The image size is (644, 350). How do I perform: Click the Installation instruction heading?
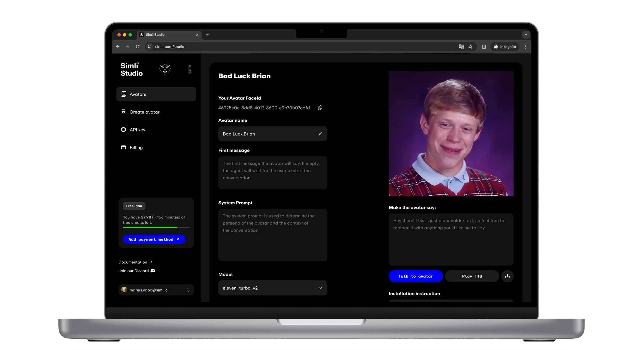(x=414, y=294)
